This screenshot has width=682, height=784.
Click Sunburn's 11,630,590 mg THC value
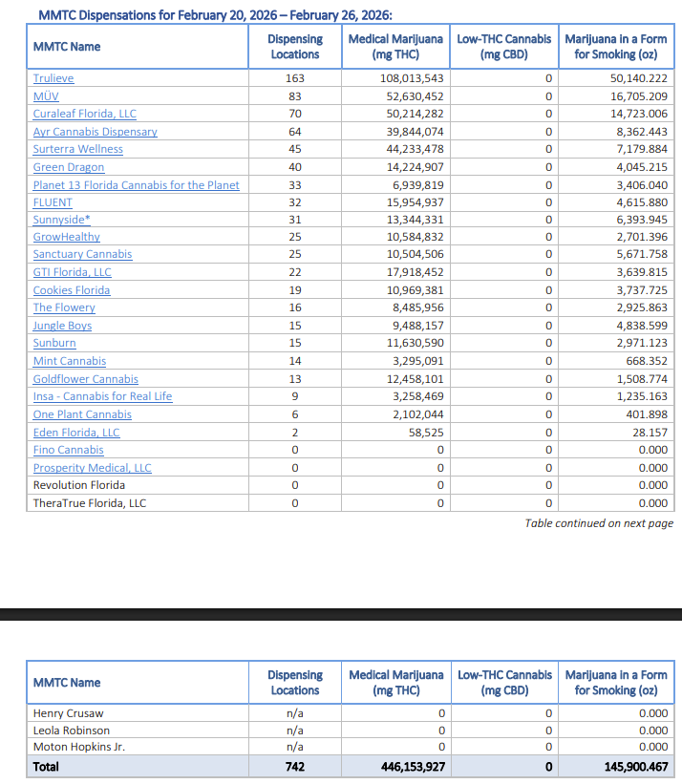[415, 343]
